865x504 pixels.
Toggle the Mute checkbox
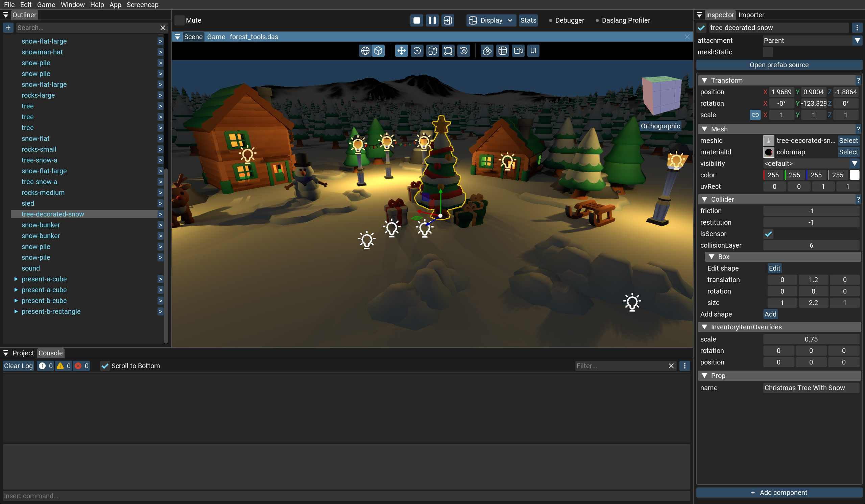(x=179, y=20)
